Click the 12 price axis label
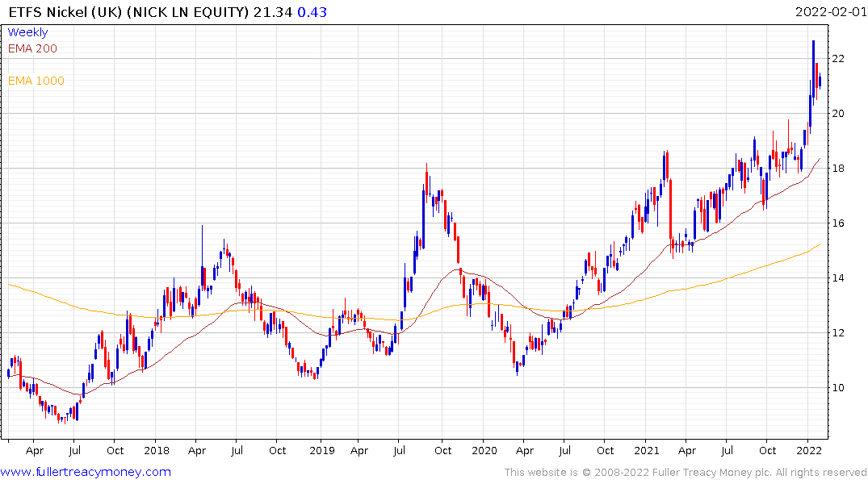Screen dimensions: 868x484 838,332
